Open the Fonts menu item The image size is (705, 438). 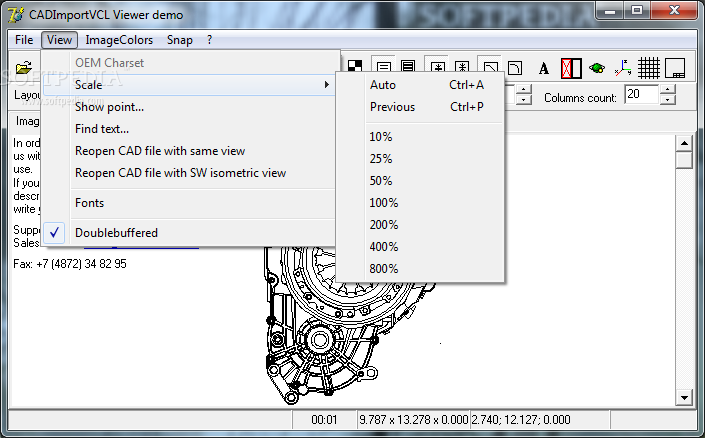point(189,203)
